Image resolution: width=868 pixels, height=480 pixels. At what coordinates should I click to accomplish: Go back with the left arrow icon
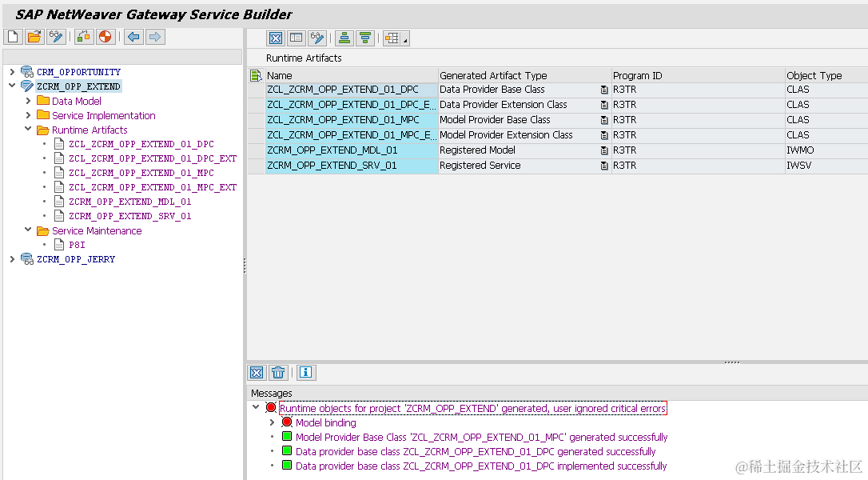(133, 37)
